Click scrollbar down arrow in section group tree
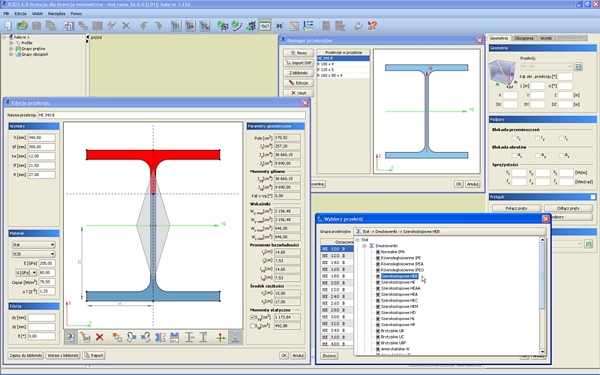This screenshot has width=600, height=375. [542, 352]
